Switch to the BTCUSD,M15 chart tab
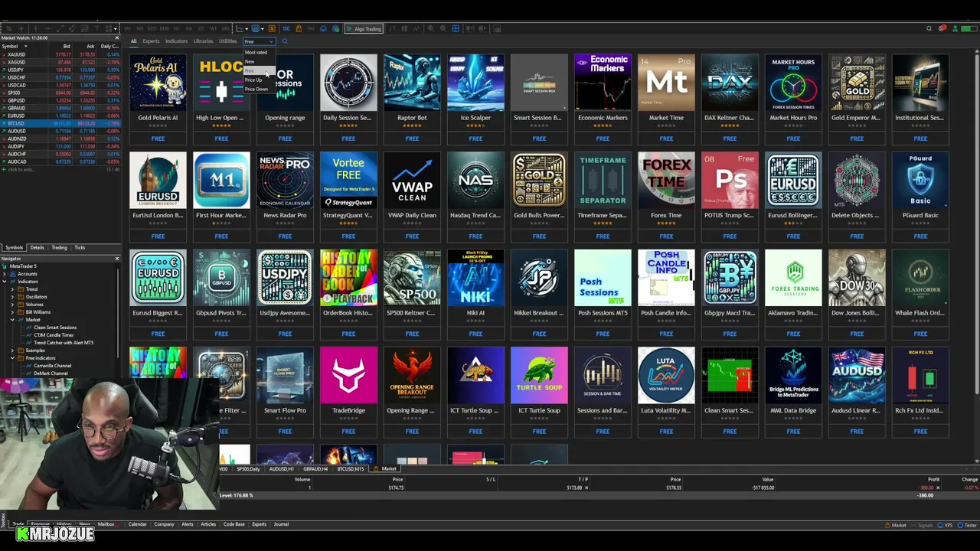980x551 pixels. tap(351, 469)
